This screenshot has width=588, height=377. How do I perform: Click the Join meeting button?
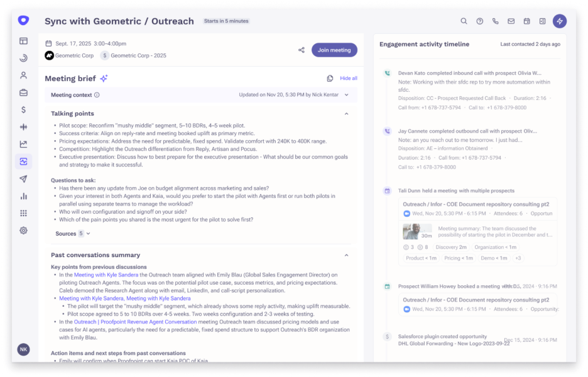334,50
